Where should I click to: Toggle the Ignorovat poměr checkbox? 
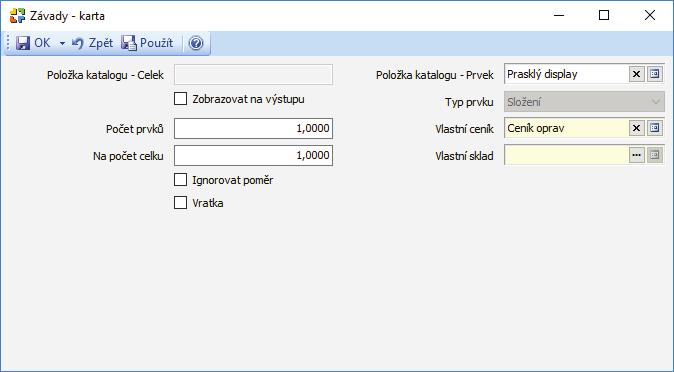click(x=181, y=180)
